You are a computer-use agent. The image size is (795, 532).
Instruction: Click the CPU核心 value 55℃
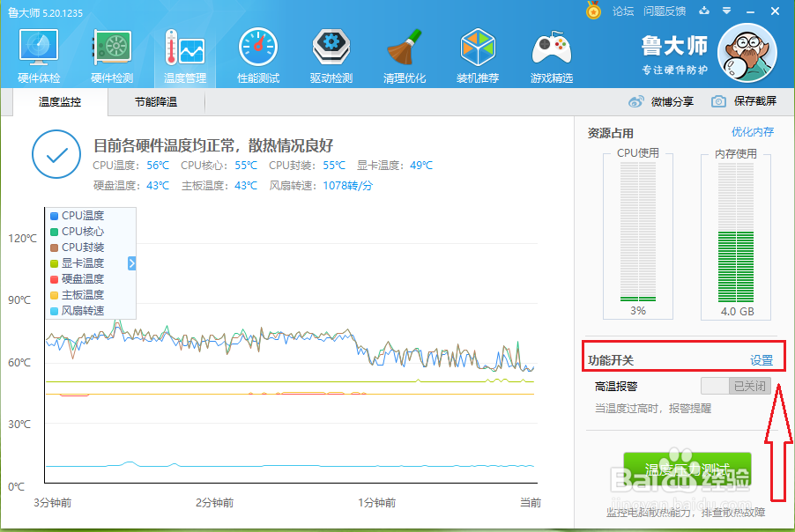tap(246, 166)
